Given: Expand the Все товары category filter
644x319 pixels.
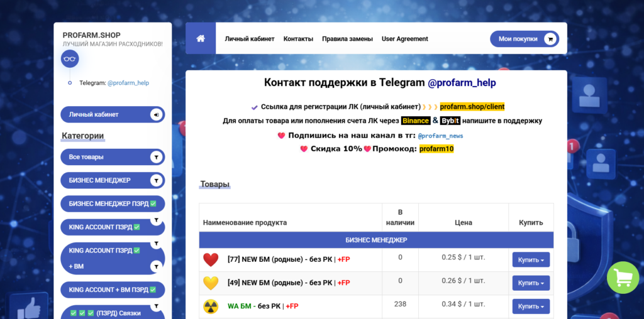Looking at the screenshot, I should 155,157.
